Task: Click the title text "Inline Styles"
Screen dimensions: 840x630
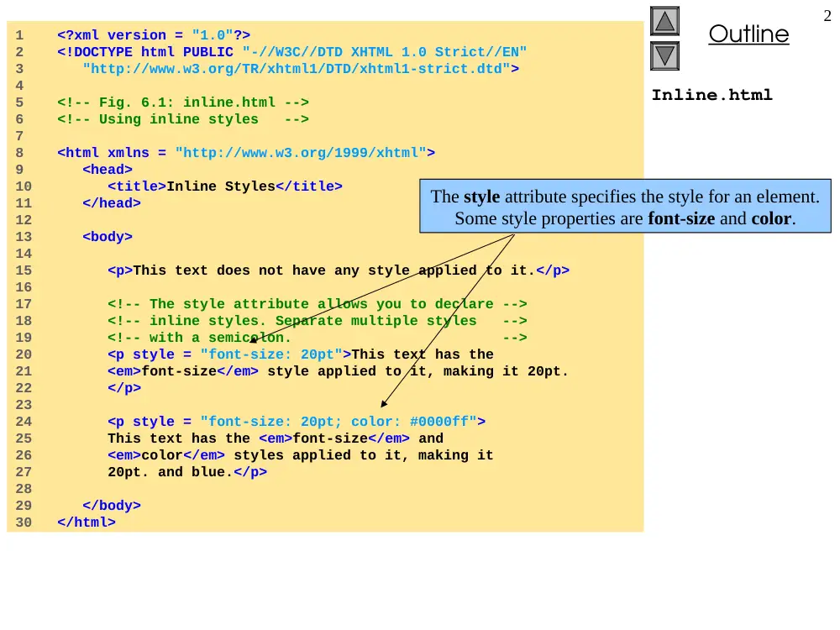Action: coord(221,186)
